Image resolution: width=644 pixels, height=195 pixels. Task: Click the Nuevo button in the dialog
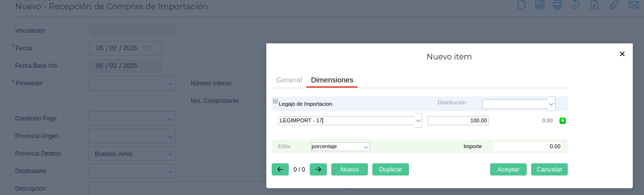click(349, 170)
